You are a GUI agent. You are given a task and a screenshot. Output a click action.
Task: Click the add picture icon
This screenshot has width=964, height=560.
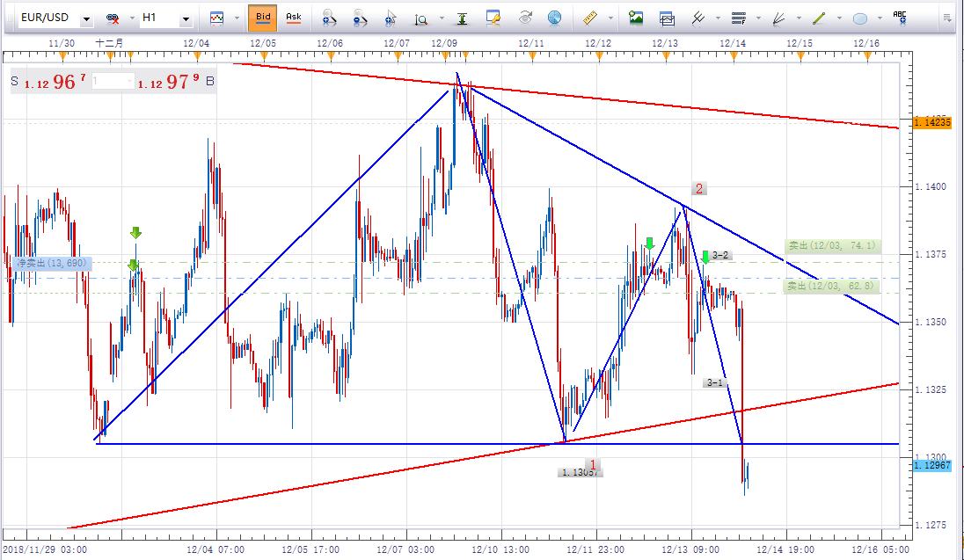[636, 18]
